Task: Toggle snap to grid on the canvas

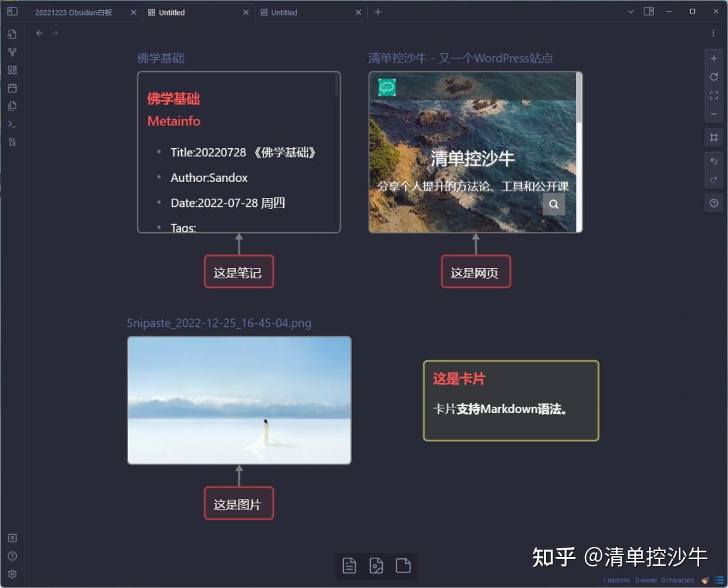Action: click(714, 137)
